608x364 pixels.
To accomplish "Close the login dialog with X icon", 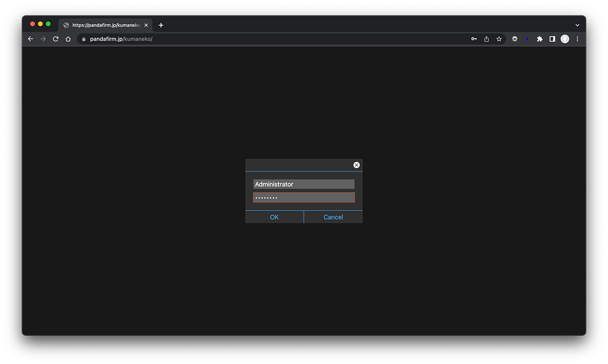I will click(x=356, y=165).
